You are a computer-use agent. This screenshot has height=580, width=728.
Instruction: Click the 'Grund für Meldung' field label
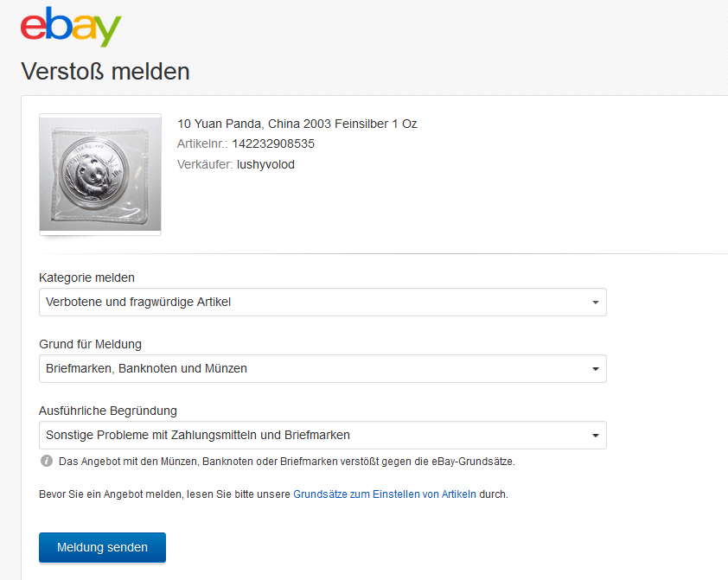(x=91, y=344)
